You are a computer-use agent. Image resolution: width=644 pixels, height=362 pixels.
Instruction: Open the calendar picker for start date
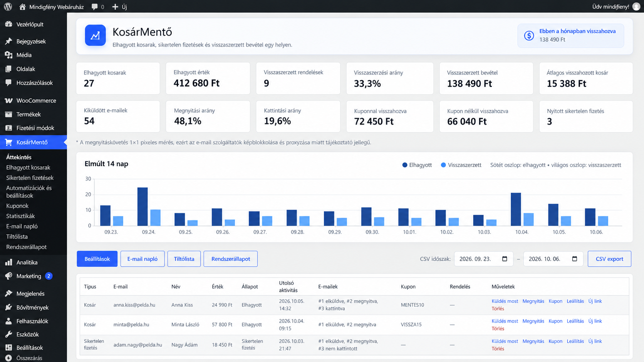[505, 259]
